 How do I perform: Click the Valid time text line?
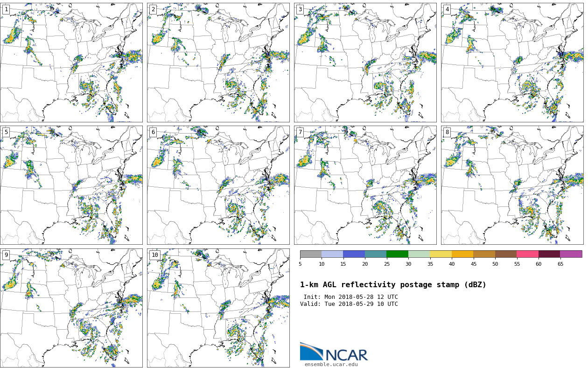pyautogui.click(x=349, y=304)
